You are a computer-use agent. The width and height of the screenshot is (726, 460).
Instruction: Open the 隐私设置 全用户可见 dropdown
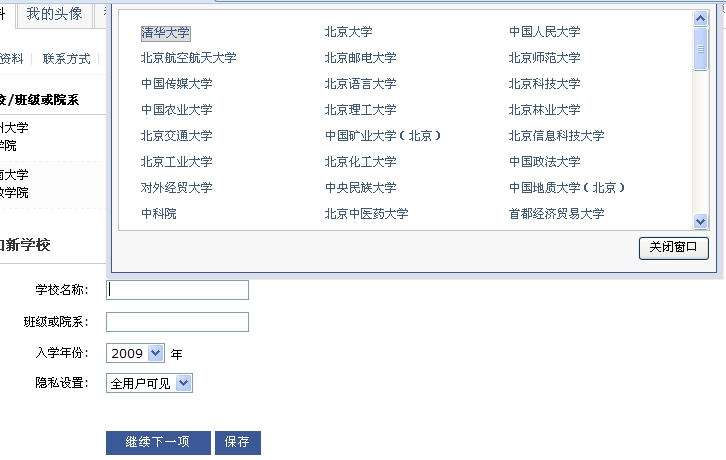tap(149, 383)
